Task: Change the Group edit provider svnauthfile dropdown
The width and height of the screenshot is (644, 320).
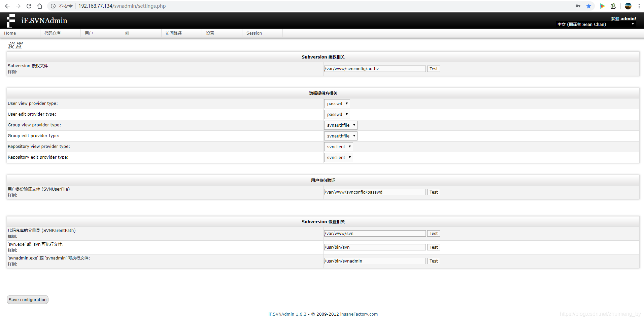Action: click(x=340, y=136)
